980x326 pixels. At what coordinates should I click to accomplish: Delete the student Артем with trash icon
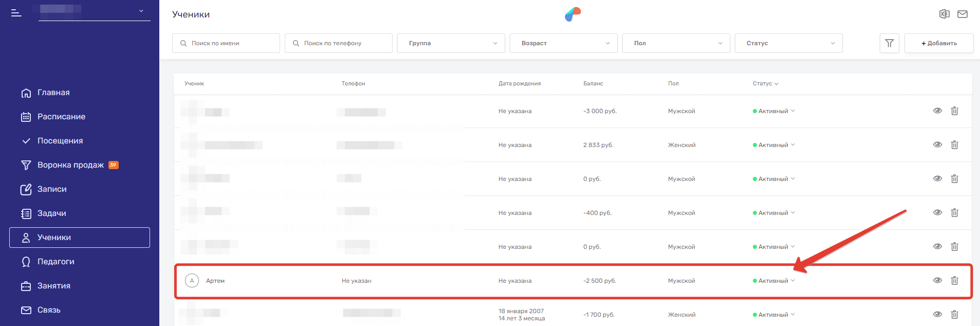[x=954, y=280]
